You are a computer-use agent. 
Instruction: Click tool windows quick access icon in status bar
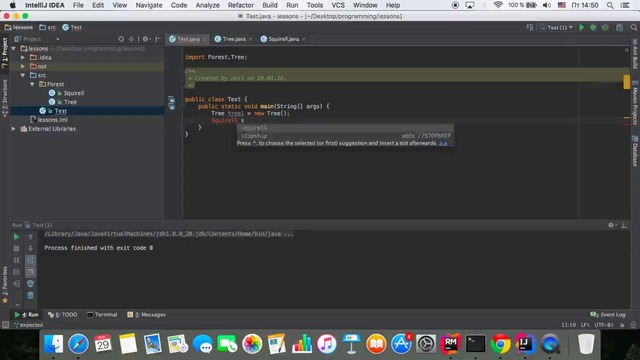tap(5, 325)
